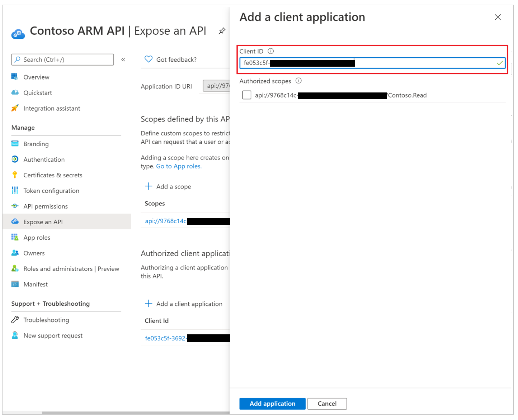Open the Manifest editor

[36, 284]
